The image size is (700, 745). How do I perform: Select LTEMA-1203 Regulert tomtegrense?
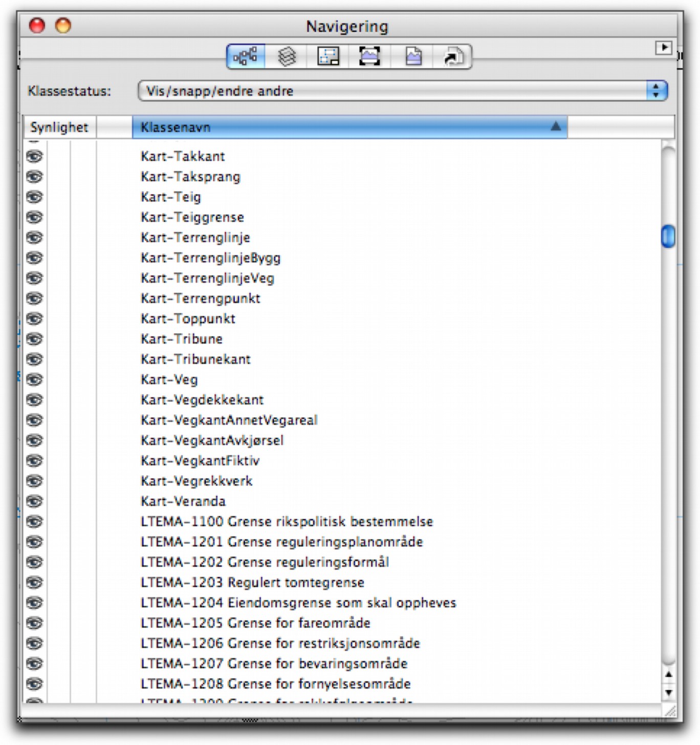pos(252,582)
